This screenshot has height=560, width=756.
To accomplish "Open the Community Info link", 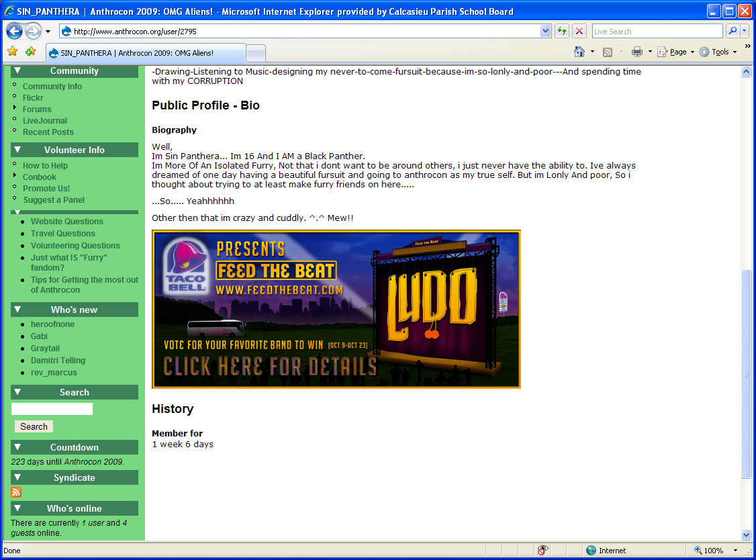I will pos(52,87).
